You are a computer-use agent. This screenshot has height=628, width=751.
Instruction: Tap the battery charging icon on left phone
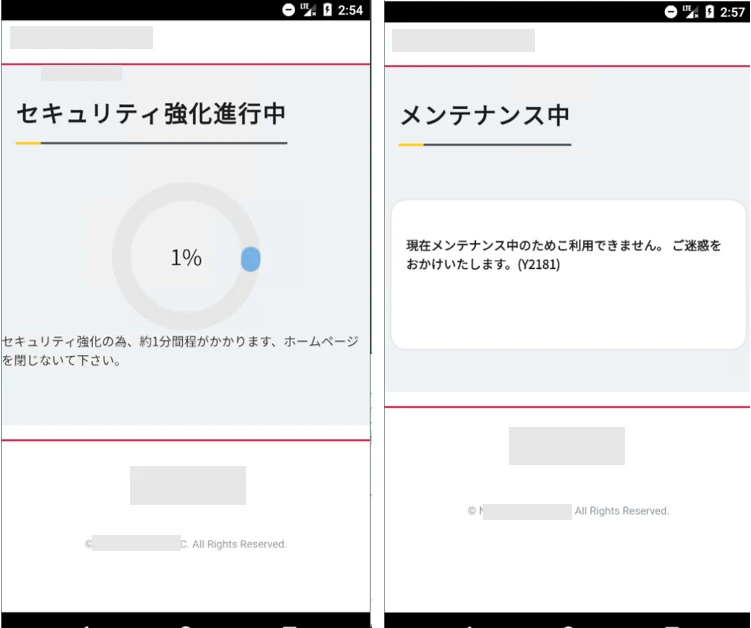click(x=328, y=10)
